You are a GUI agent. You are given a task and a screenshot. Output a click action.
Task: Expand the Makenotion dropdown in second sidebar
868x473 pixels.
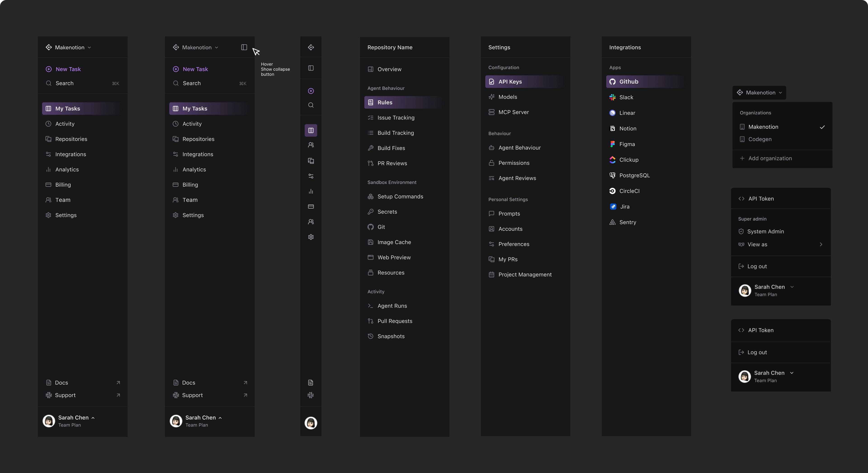(196, 48)
